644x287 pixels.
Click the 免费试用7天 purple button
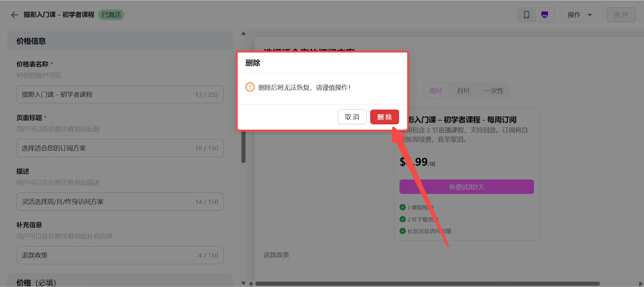tap(466, 187)
